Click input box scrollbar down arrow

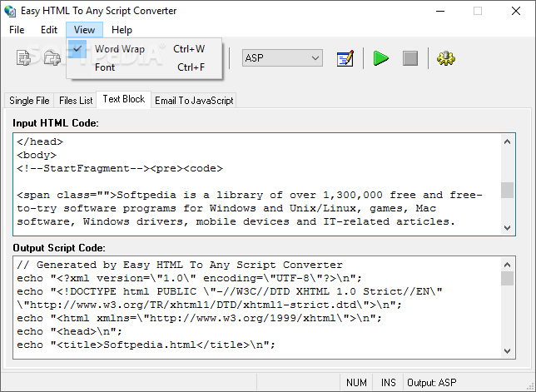point(508,227)
